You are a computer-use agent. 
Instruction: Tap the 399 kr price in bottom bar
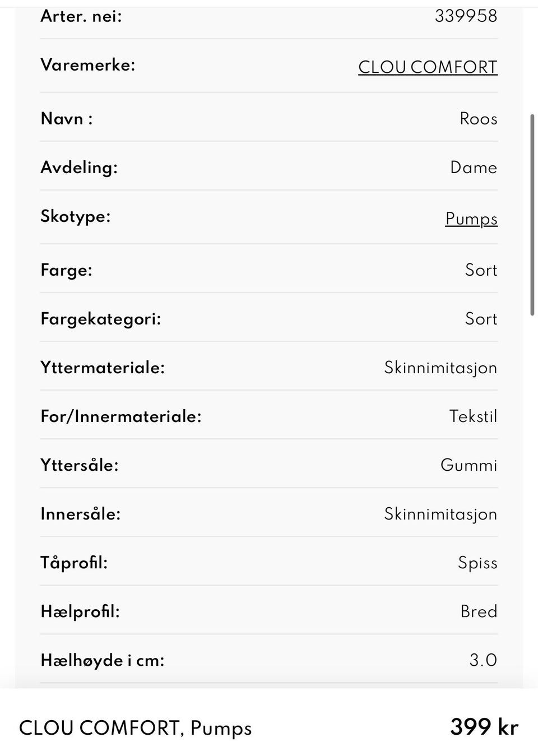tap(484, 727)
